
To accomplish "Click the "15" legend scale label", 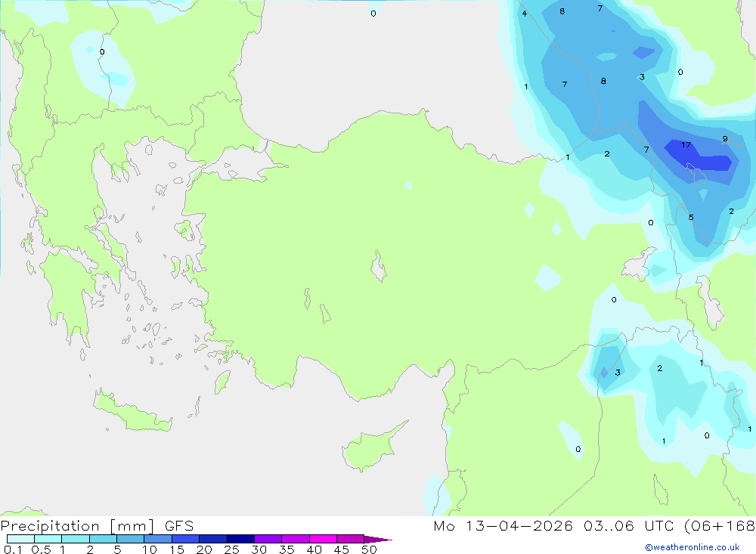I will [x=177, y=549].
